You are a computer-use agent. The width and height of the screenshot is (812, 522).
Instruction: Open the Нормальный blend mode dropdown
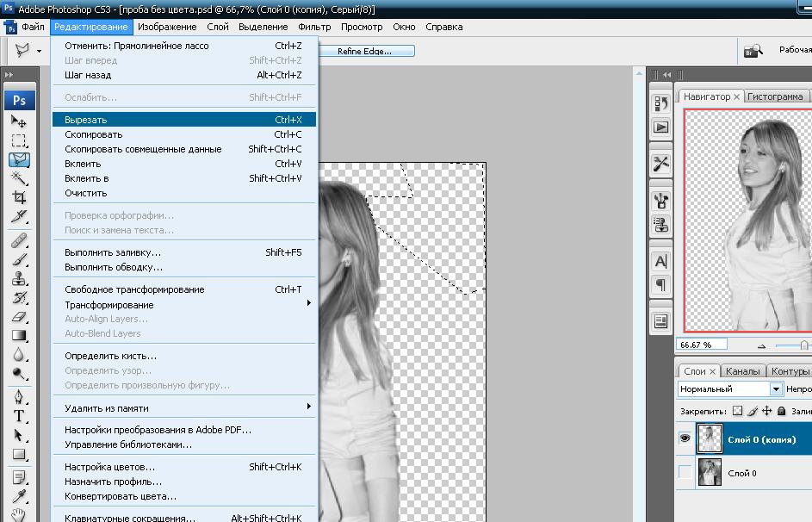pos(776,388)
